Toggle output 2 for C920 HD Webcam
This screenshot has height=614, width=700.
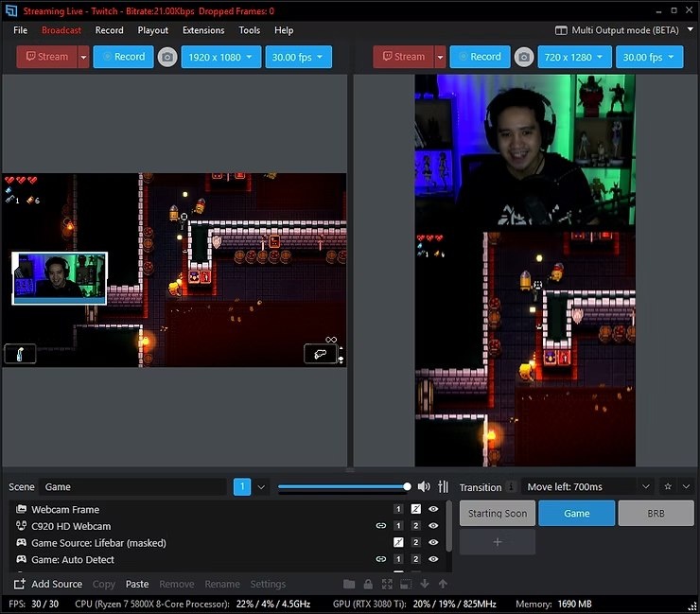pos(415,526)
